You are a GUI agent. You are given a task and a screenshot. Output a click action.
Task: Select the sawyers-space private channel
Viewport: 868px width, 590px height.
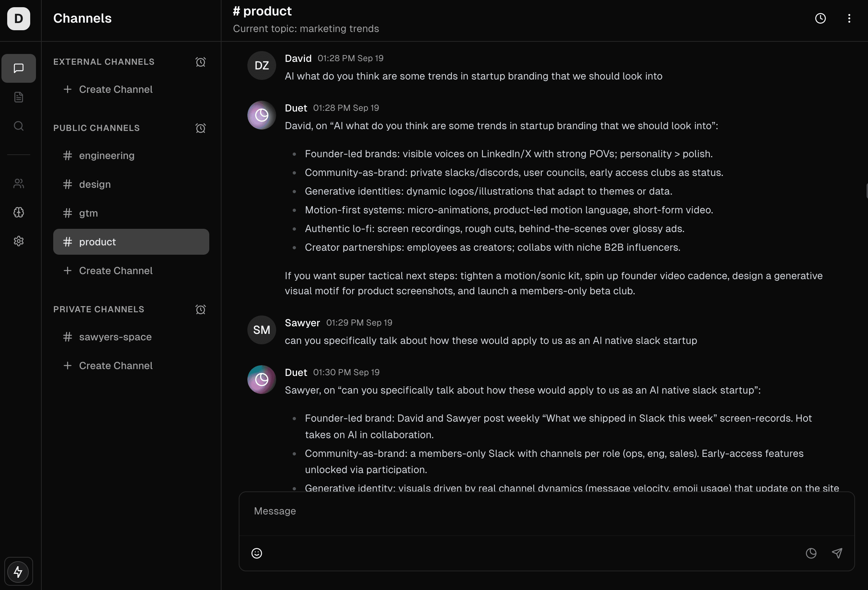point(115,337)
